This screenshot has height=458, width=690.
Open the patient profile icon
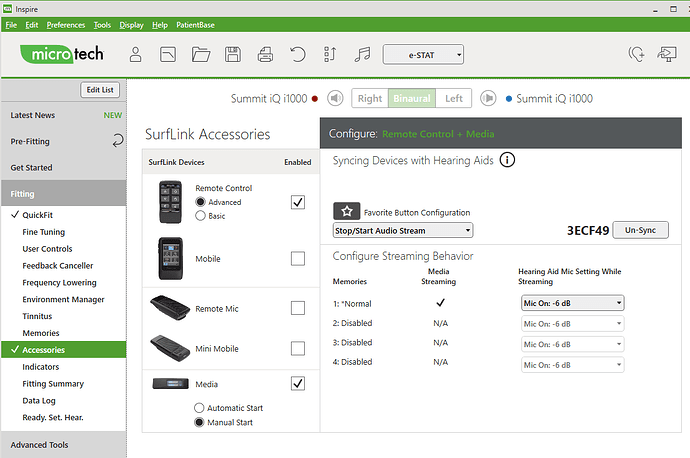136,55
